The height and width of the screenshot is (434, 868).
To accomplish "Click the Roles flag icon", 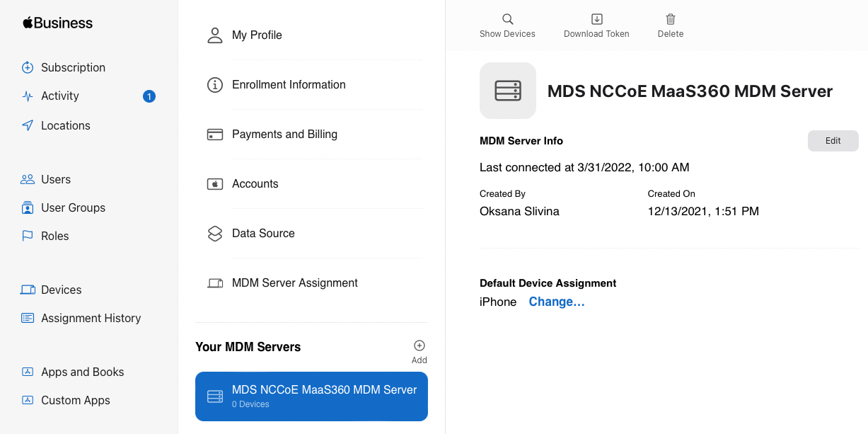I will (28, 236).
